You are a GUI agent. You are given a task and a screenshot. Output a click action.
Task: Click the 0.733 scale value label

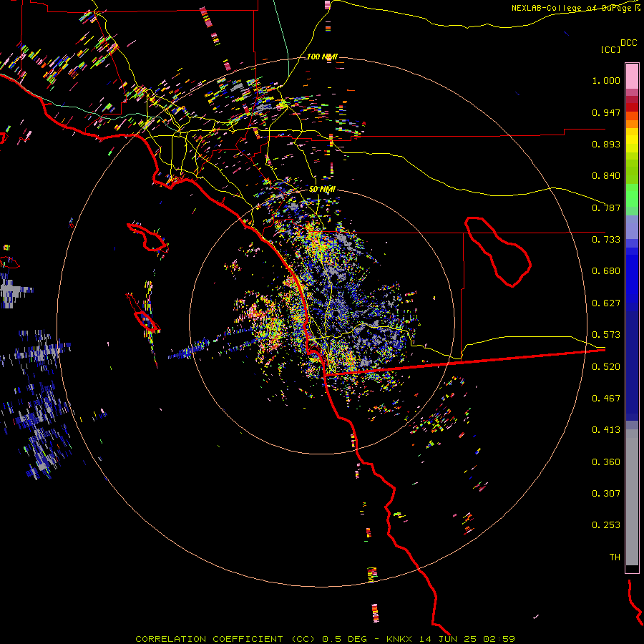tap(606, 240)
